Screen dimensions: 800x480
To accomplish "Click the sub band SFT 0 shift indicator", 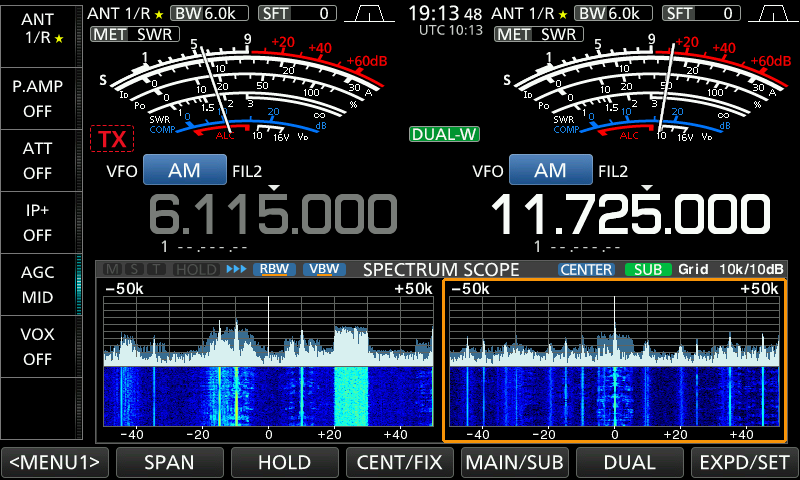I will [x=702, y=13].
